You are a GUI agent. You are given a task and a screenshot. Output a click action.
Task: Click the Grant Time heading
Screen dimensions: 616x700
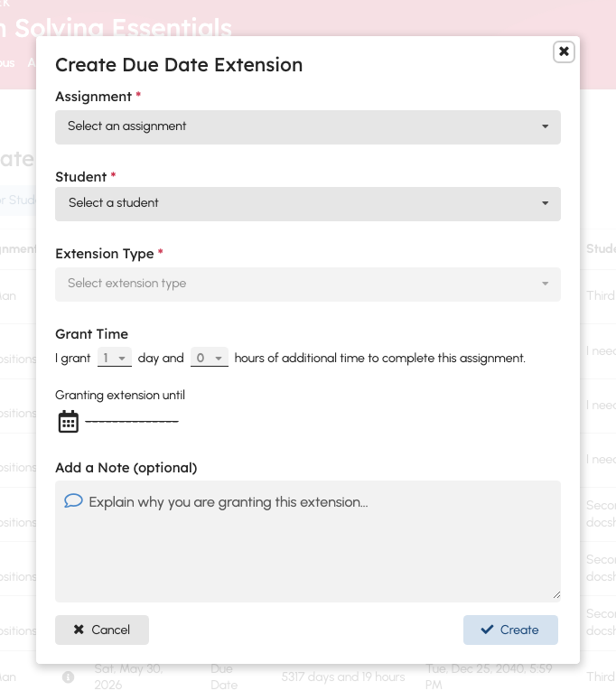tap(91, 334)
